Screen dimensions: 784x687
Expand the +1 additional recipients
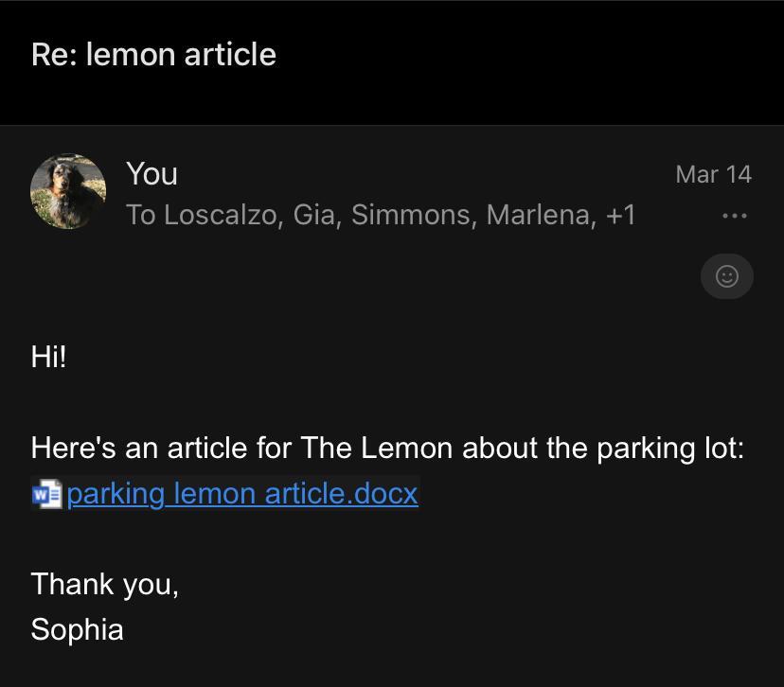(620, 215)
